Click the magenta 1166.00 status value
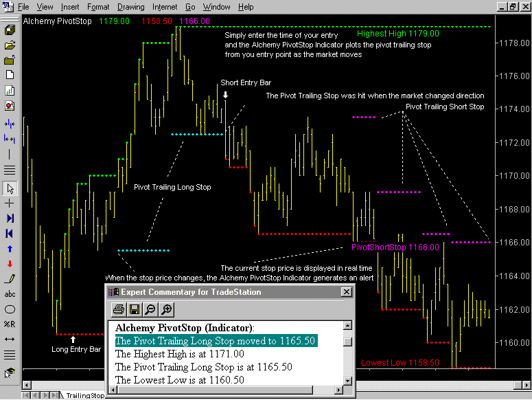This screenshot has width=532, height=400. [194, 21]
